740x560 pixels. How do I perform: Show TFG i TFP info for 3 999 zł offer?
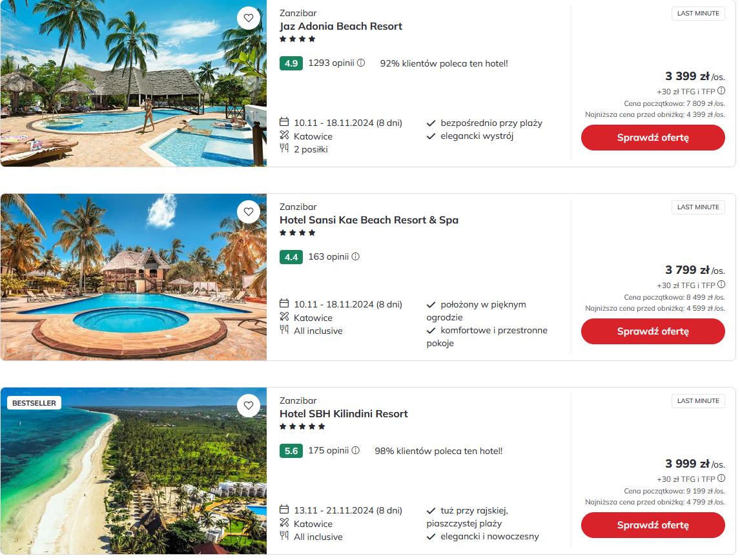pos(721,478)
